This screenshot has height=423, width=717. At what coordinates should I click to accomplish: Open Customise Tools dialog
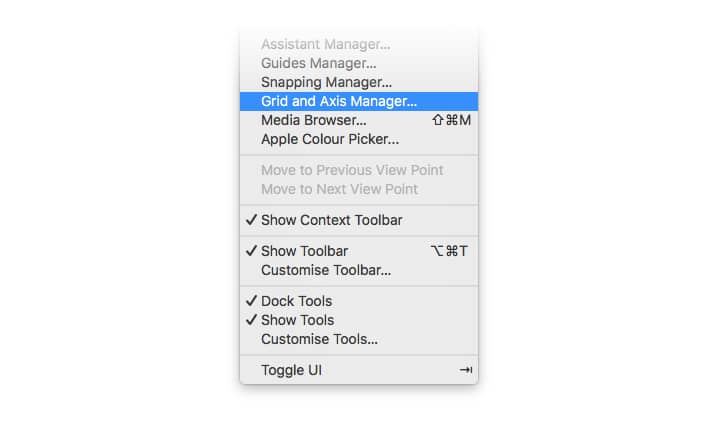click(359, 339)
